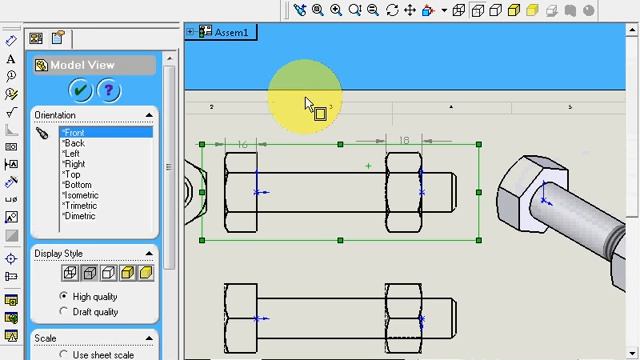
Task: Switch top toolbar to Shaded display
Action: point(532,10)
